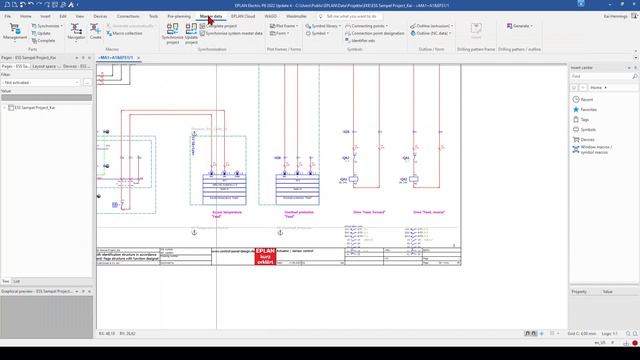The image size is (640, 360).
Task: Open the Outline (NC data) dropdown
Action: pos(431,33)
